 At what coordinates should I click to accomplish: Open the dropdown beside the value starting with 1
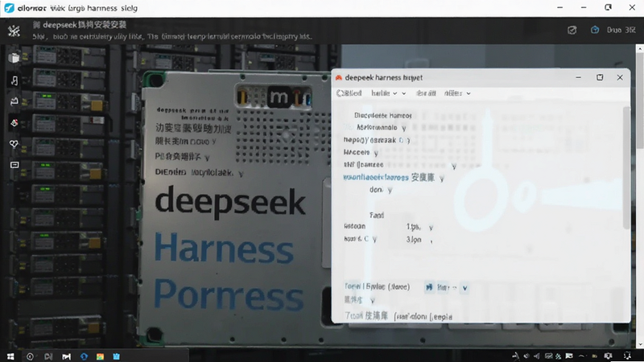coord(431,228)
